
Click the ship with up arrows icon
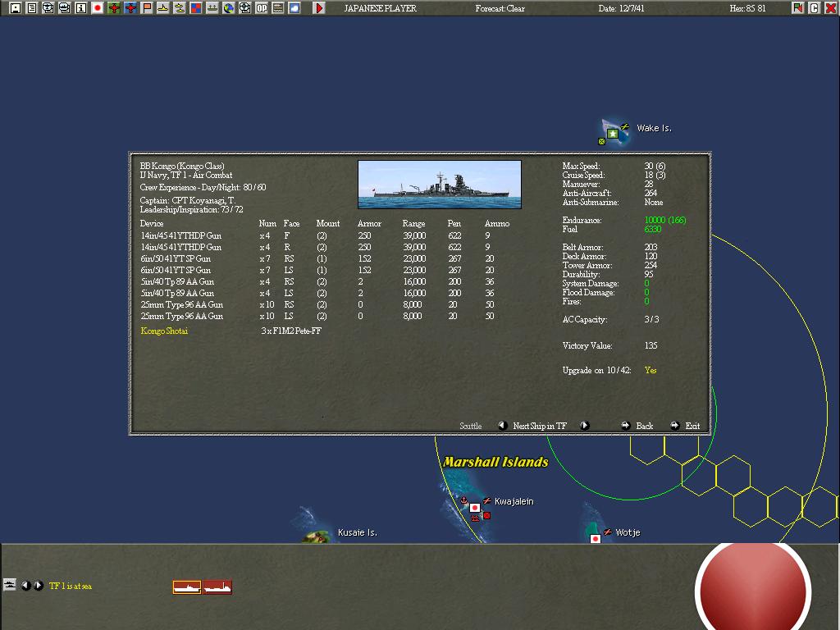[x=212, y=8]
